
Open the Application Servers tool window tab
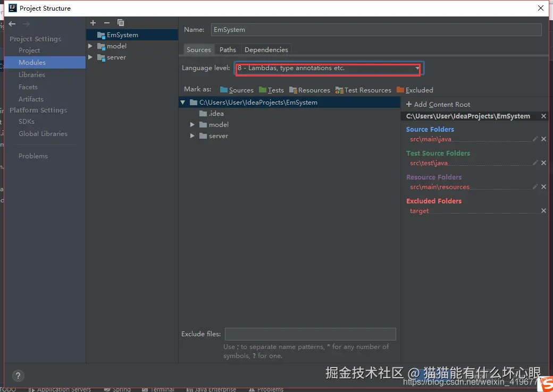tap(60, 389)
